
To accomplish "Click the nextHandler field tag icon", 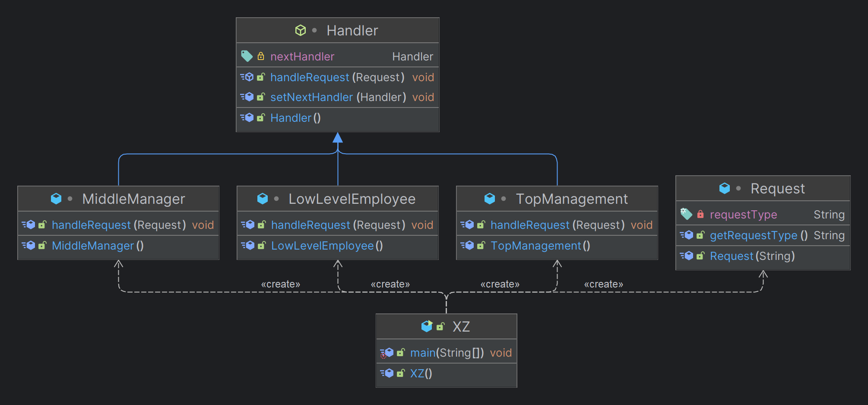I will [247, 56].
